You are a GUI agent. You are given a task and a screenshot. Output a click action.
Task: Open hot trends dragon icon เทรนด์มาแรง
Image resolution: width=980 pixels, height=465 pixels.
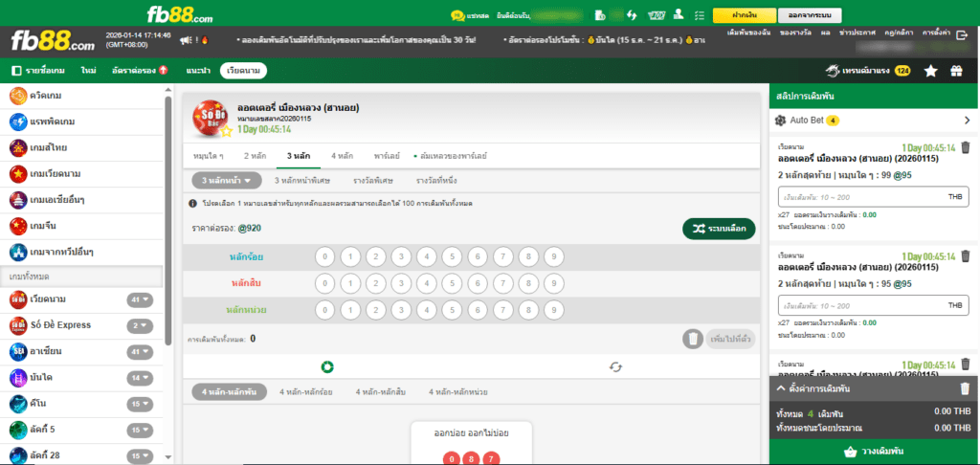(x=835, y=71)
